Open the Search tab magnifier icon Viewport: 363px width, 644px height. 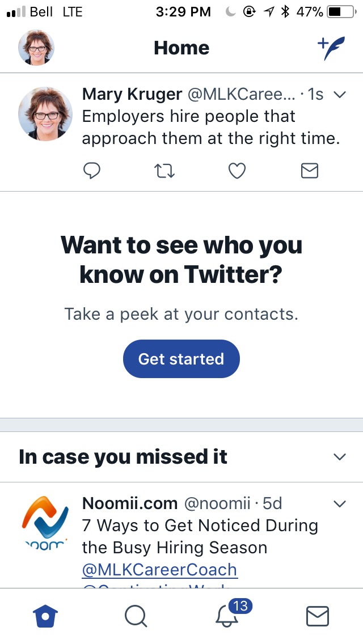[136, 616]
